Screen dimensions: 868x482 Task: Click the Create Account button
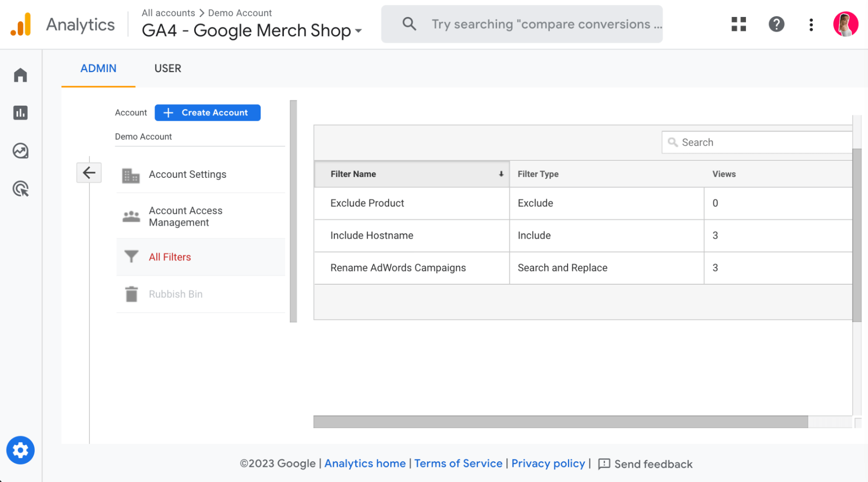click(207, 112)
